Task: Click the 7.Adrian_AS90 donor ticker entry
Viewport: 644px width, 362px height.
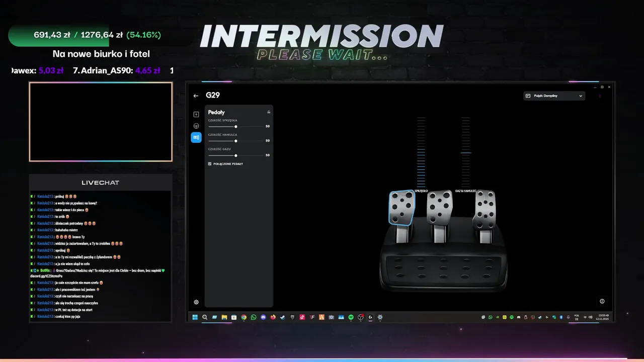Action: tap(116, 71)
